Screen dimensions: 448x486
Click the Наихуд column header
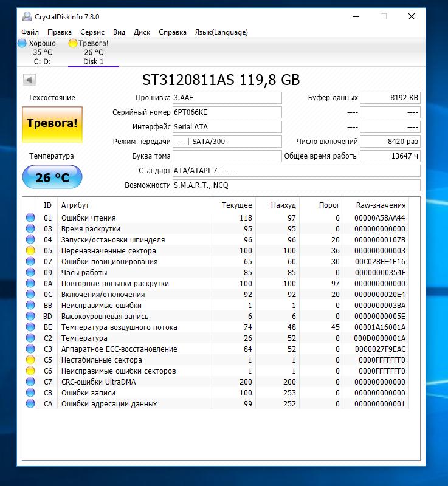(x=278, y=205)
